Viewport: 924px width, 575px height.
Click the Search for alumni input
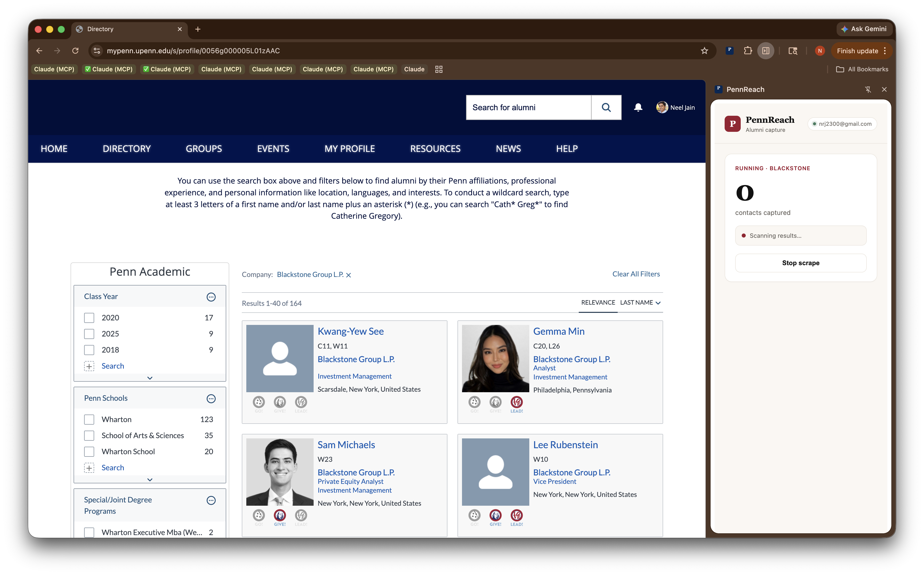[x=529, y=108]
